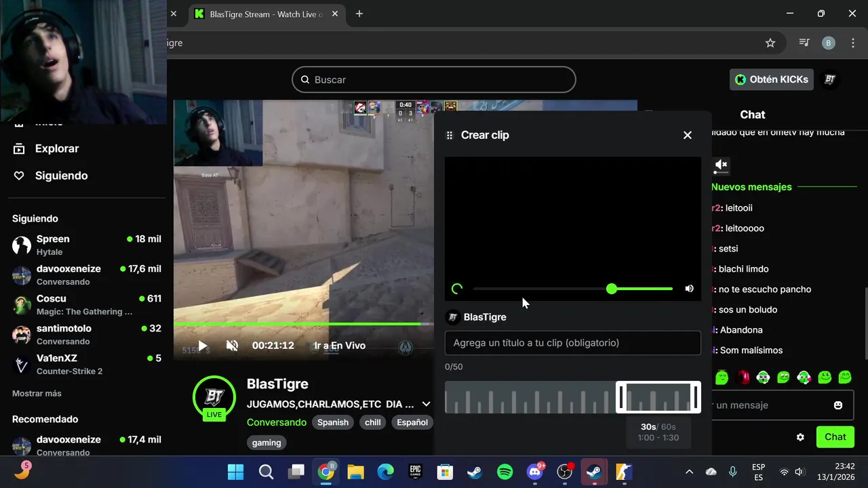Pick the first green quick emote
The image size is (868, 488).
[722, 377]
